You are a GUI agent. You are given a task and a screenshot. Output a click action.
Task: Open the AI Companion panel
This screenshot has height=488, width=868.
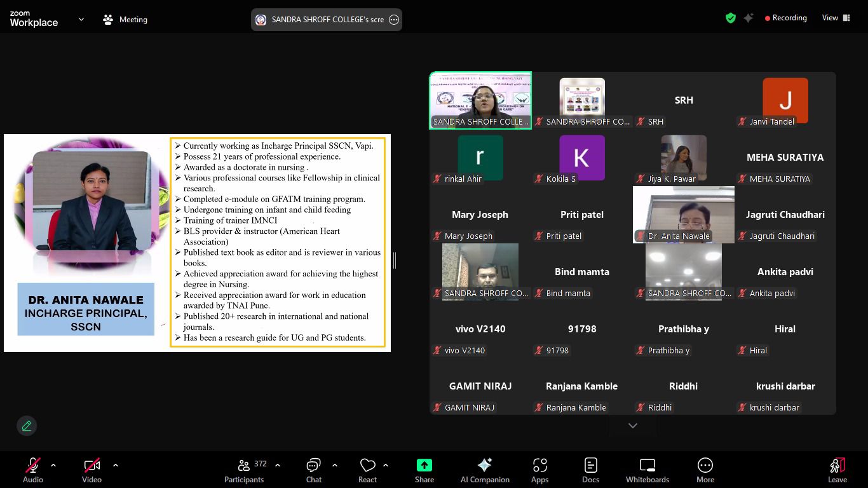click(x=485, y=470)
